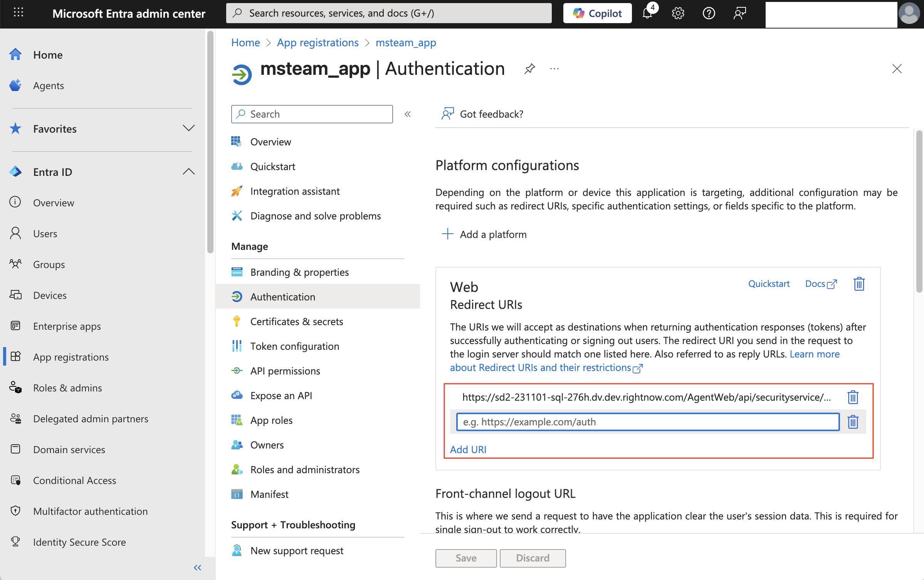This screenshot has width=924, height=580.
Task: Delete the rightnow.com redirect URI
Action: 853,397
